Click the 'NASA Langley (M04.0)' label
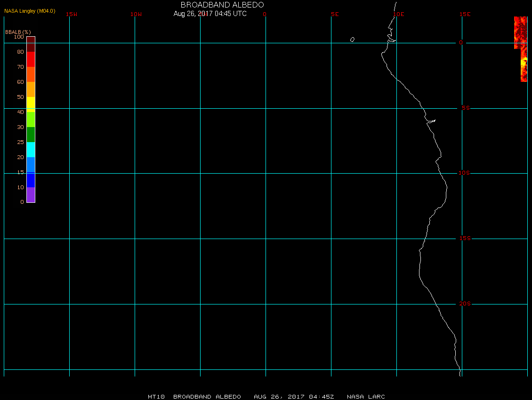 [x=30, y=11]
